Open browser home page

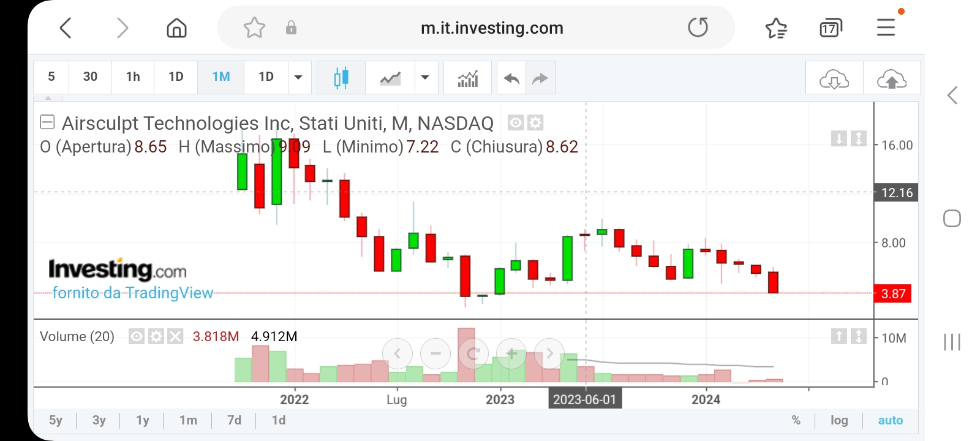coord(176,28)
